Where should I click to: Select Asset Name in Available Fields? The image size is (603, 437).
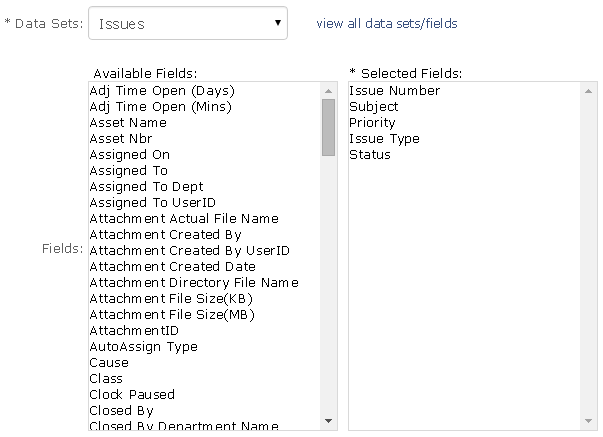coord(128,123)
